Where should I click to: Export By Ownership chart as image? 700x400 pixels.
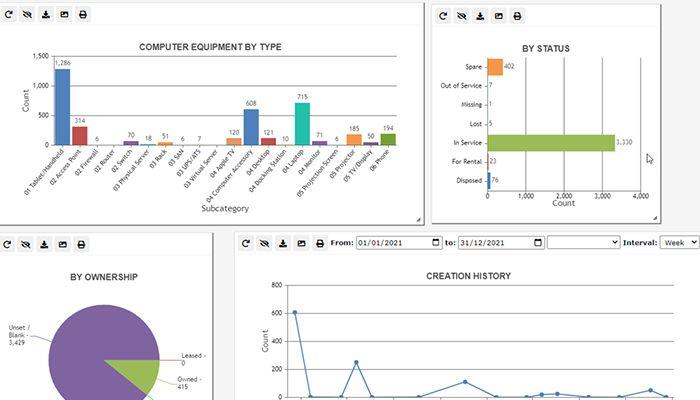point(62,244)
